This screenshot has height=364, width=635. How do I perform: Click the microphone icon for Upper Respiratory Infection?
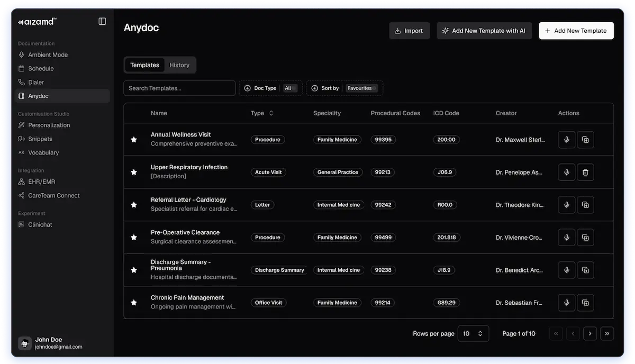(x=567, y=172)
